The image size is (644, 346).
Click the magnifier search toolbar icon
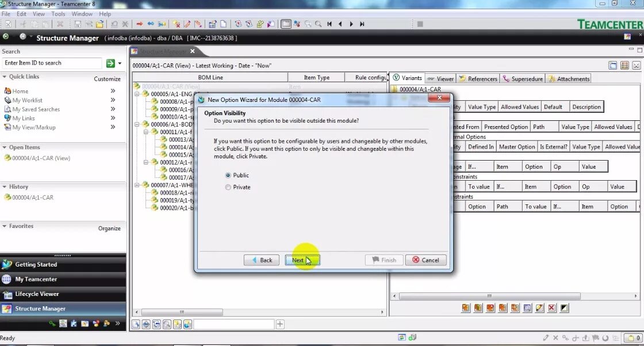coord(319,24)
